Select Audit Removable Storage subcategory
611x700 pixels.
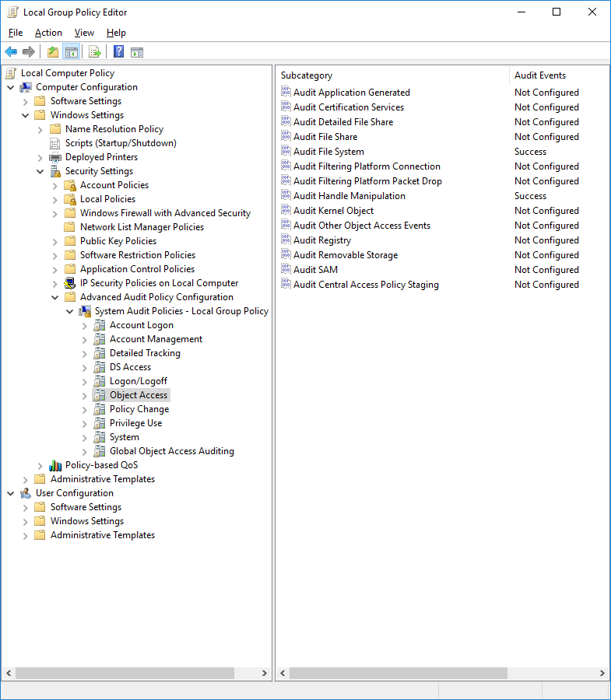pyautogui.click(x=346, y=255)
